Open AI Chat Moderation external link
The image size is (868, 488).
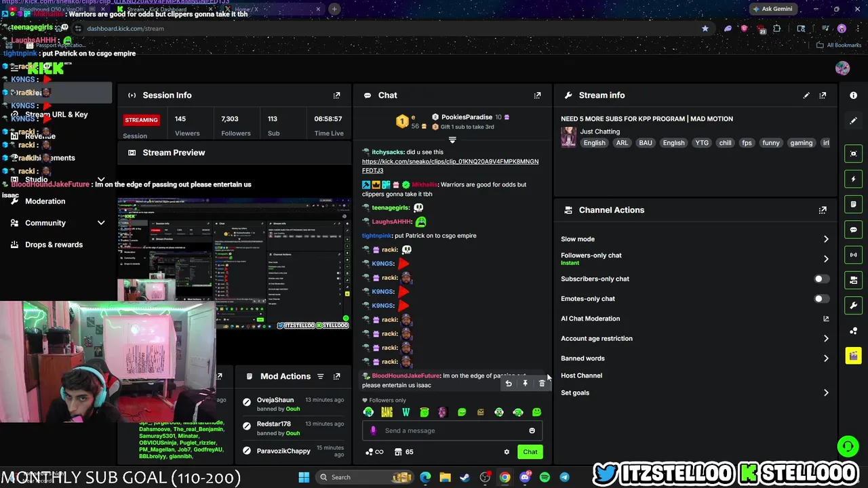[x=826, y=319]
